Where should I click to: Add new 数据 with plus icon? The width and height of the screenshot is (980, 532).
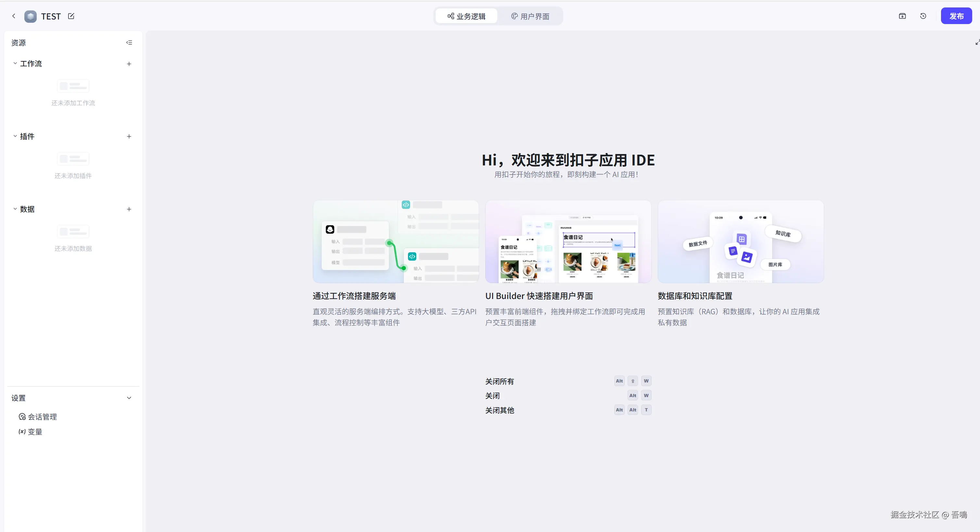click(x=129, y=209)
